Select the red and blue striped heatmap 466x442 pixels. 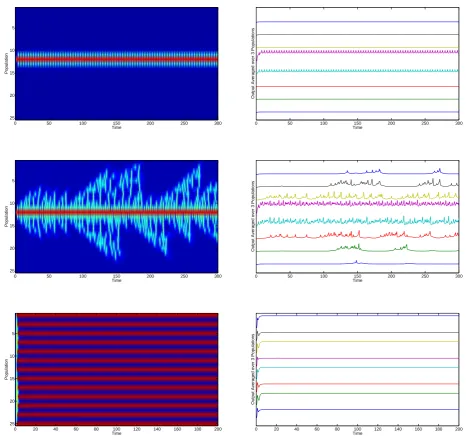[x=117, y=369]
